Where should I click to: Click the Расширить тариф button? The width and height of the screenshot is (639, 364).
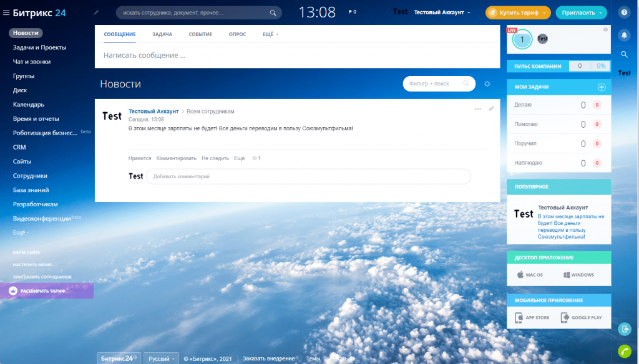pyautogui.click(x=47, y=290)
